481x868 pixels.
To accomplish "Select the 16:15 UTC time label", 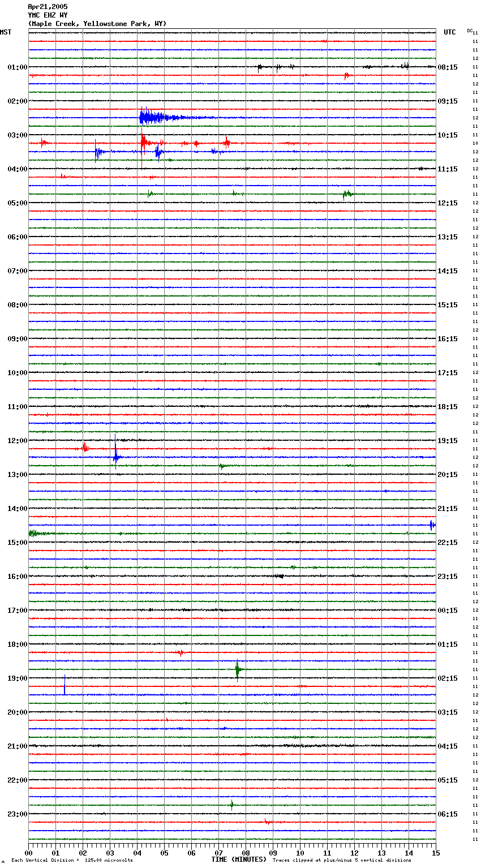I will (448, 339).
